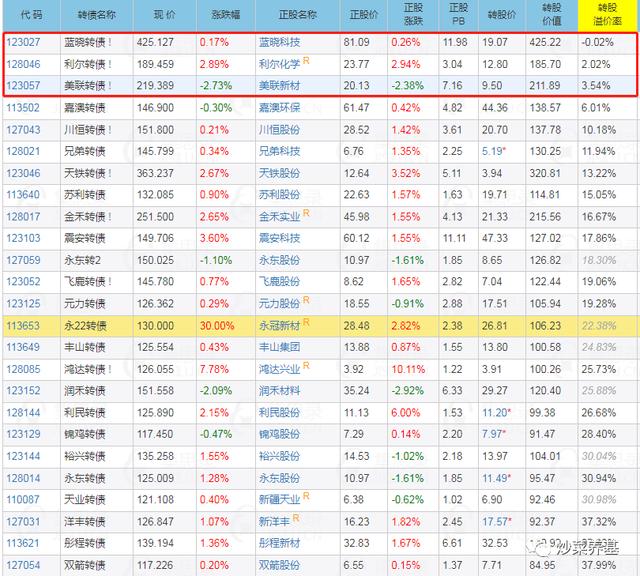The width and height of the screenshot is (640, 576).
Task: Open stock link 利尔化学
Action: click(x=280, y=64)
